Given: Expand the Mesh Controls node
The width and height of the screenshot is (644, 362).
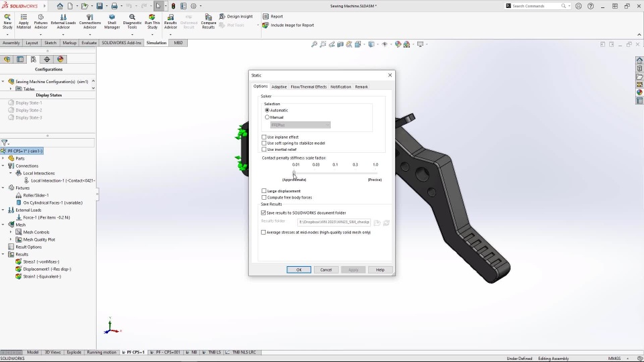Looking at the screenshot, I should click(x=11, y=233).
